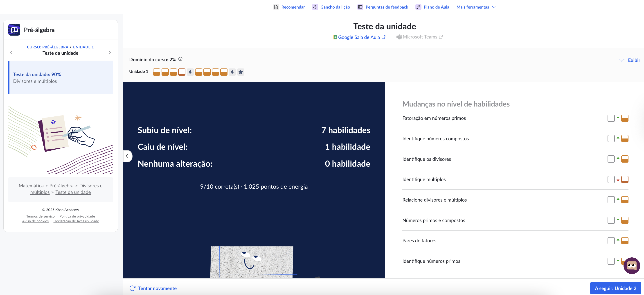Click the second lightning quiz icon in Unidade 1
644x295 pixels.
232,72
